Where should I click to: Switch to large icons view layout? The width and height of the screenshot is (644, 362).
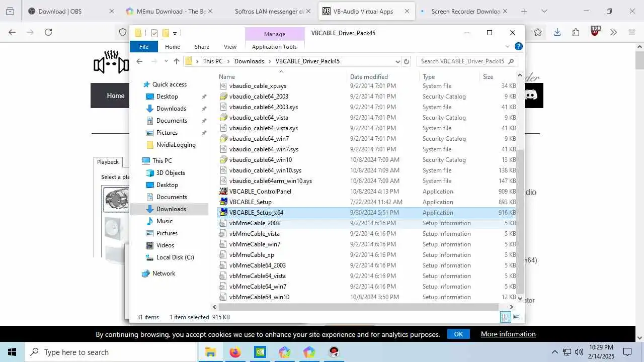pos(516,317)
